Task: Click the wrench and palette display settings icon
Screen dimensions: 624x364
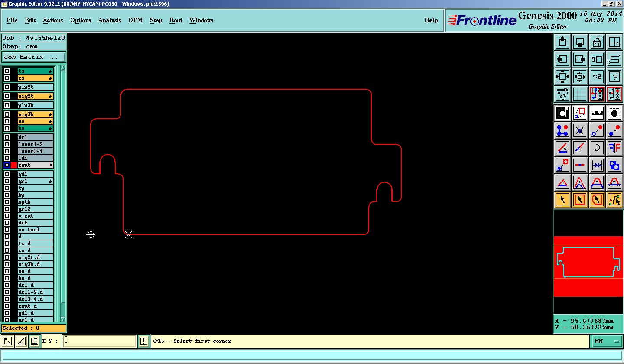Action: coord(562,94)
